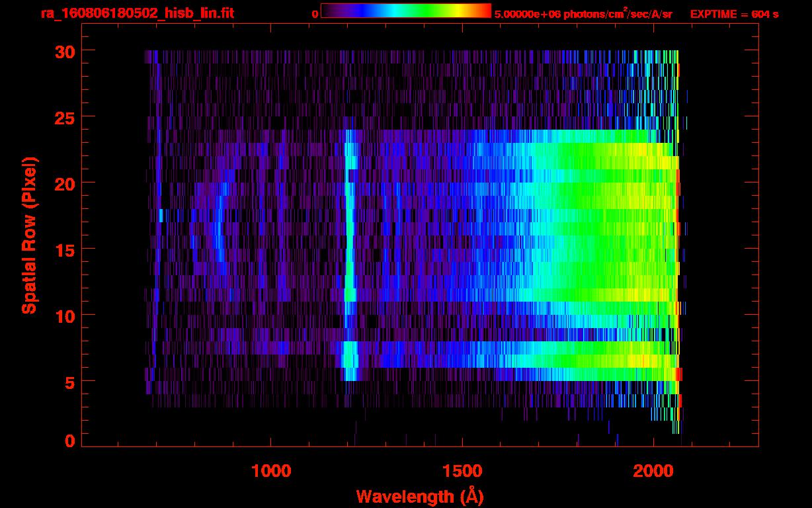812x508 pixels.
Task: Click the 2000 wavelength tick label
Action: (x=653, y=471)
